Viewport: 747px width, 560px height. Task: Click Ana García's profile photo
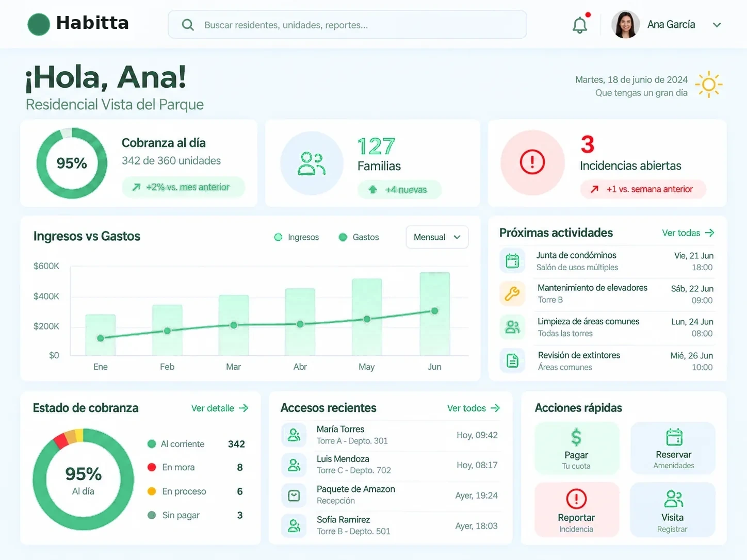625,24
